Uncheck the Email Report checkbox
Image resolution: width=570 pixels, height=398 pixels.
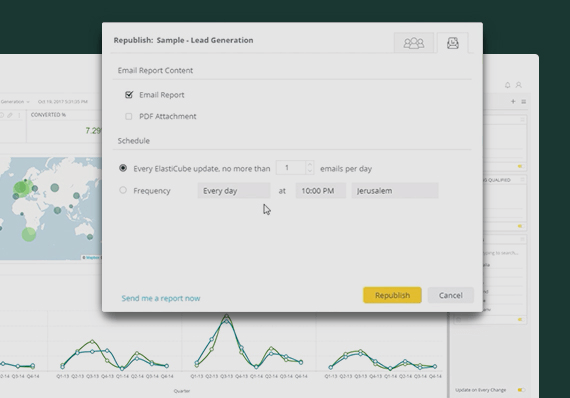tap(129, 95)
